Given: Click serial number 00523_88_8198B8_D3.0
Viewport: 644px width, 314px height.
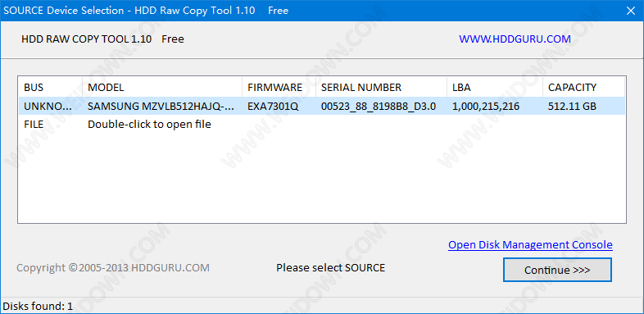Looking at the screenshot, I should 379,107.
